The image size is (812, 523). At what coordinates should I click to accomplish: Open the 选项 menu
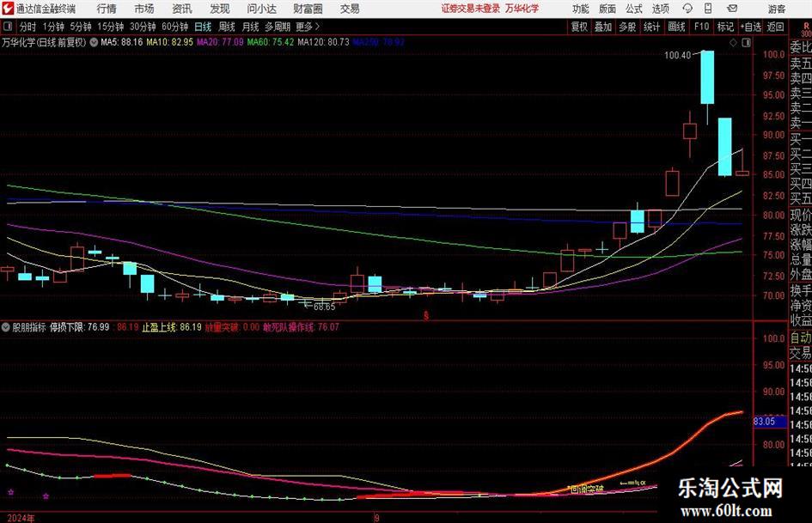(660, 9)
